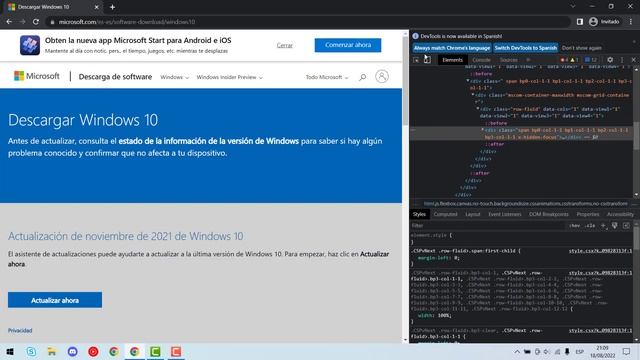Click the Microsoft Start app icon
640x360 pixels.
30,45
